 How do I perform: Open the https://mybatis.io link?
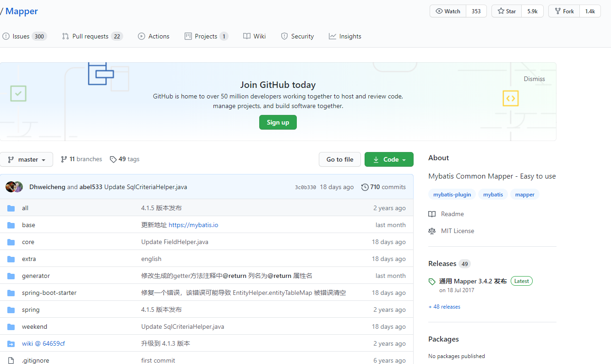coord(193,225)
